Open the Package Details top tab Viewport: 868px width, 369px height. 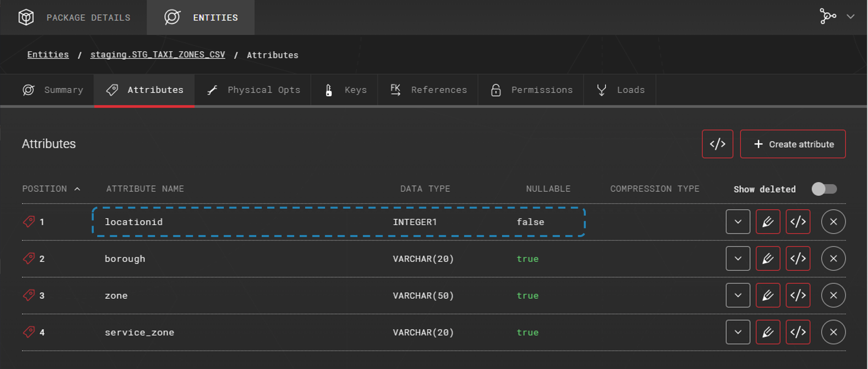[74, 17]
